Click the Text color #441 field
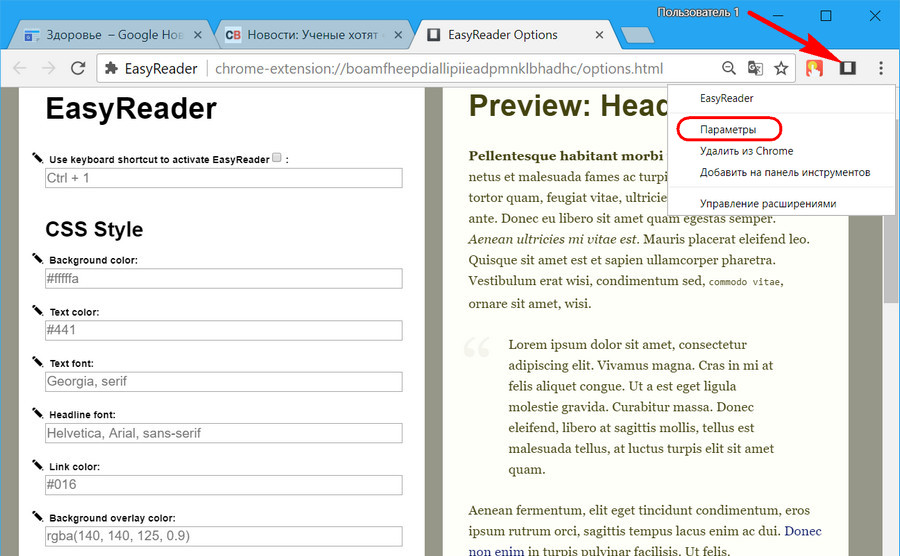Screen dimensions: 900x556 [224, 330]
